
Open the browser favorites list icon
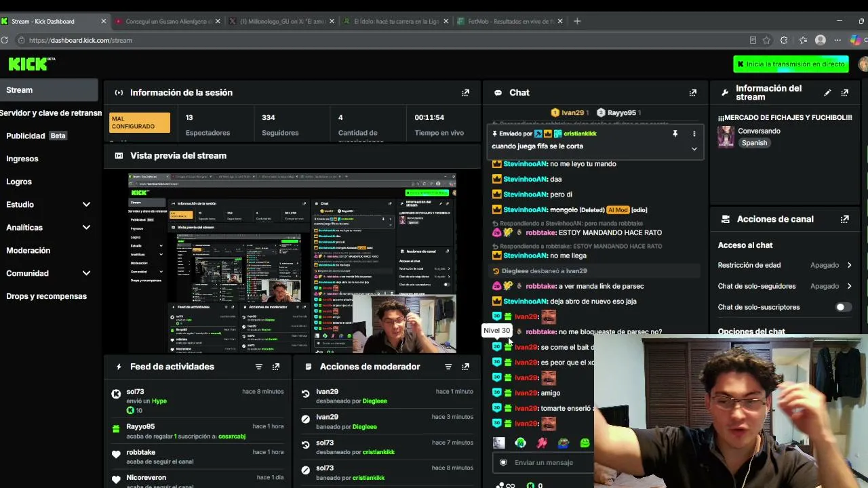pos(802,40)
